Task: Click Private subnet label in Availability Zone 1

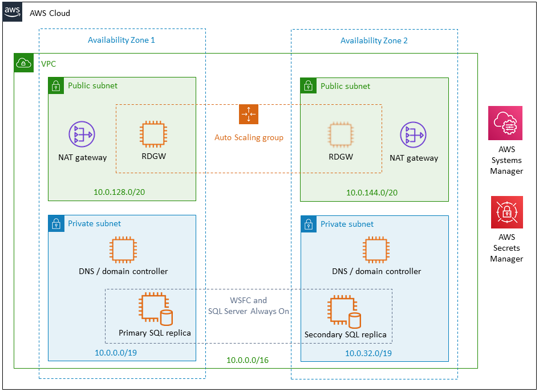Action: coord(95,223)
